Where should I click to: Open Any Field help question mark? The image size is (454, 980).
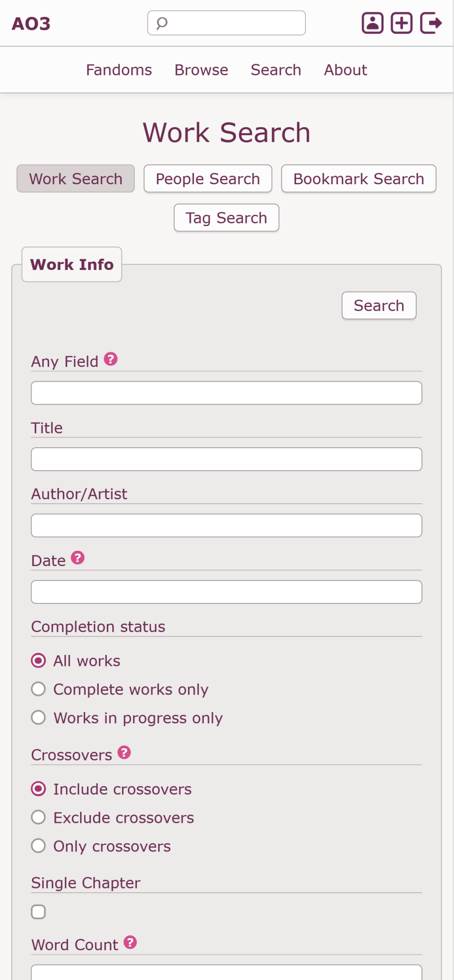pos(111,359)
